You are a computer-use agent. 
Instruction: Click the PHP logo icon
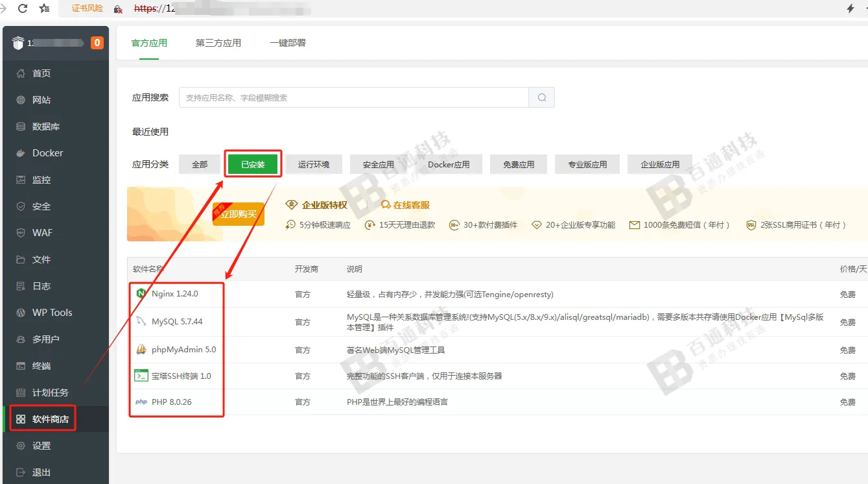click(141, 402)
